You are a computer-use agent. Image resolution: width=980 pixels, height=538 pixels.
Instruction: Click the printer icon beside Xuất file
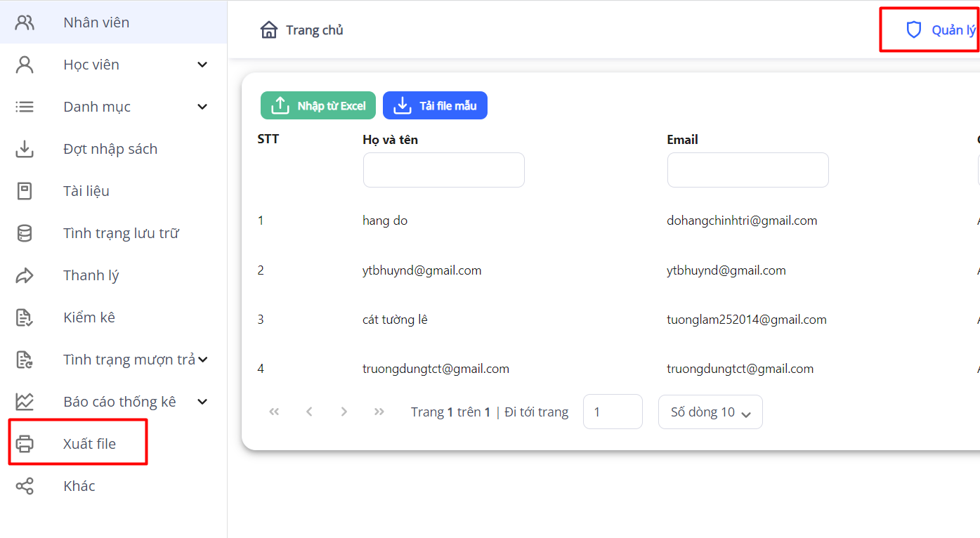25,444
